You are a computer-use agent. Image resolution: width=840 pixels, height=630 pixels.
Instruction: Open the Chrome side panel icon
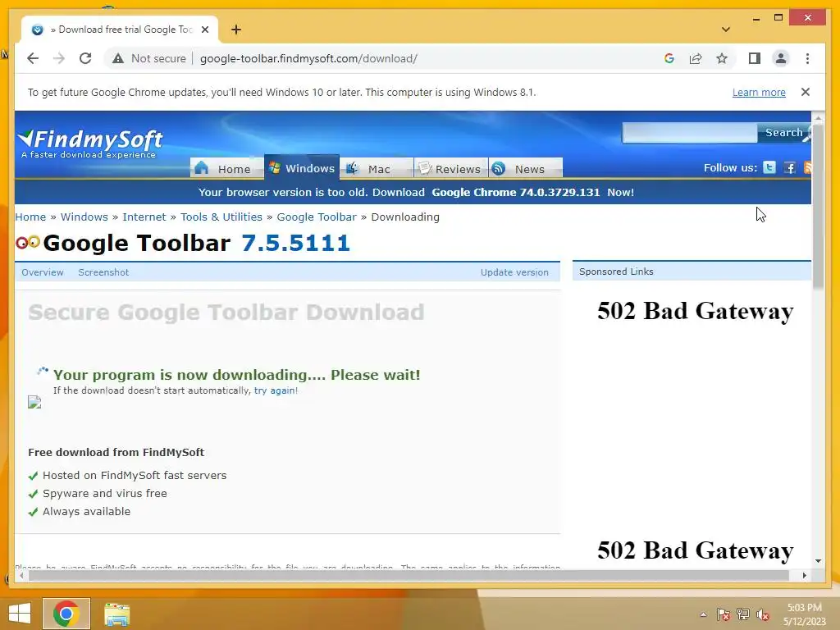click(x=755, y=58)
